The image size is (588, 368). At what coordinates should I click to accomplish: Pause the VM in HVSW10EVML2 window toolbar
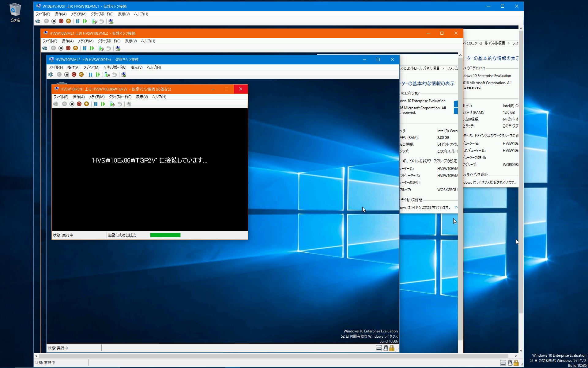click(85, 48)
